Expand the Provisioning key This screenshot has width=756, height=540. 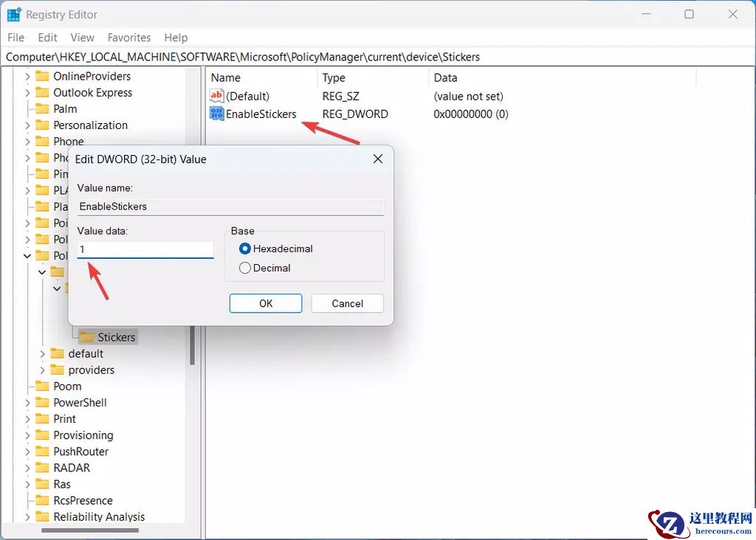pos(27,436)
